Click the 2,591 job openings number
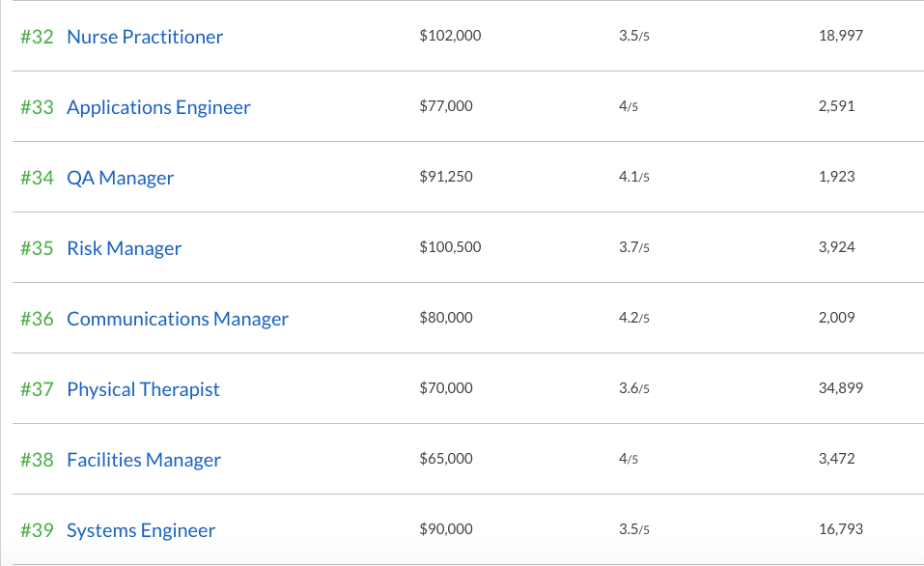 click(836, 106)
